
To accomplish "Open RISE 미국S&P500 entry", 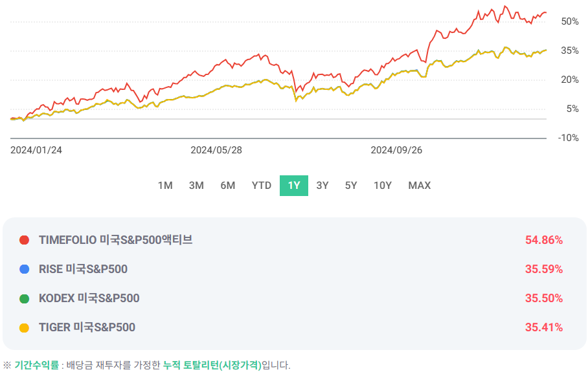I will tap(84, 269).
